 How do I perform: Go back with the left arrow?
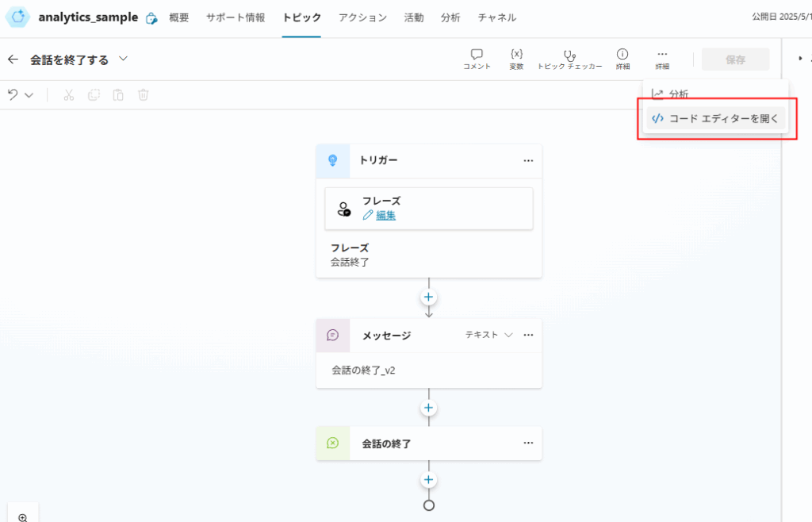[x=13, y=59]
